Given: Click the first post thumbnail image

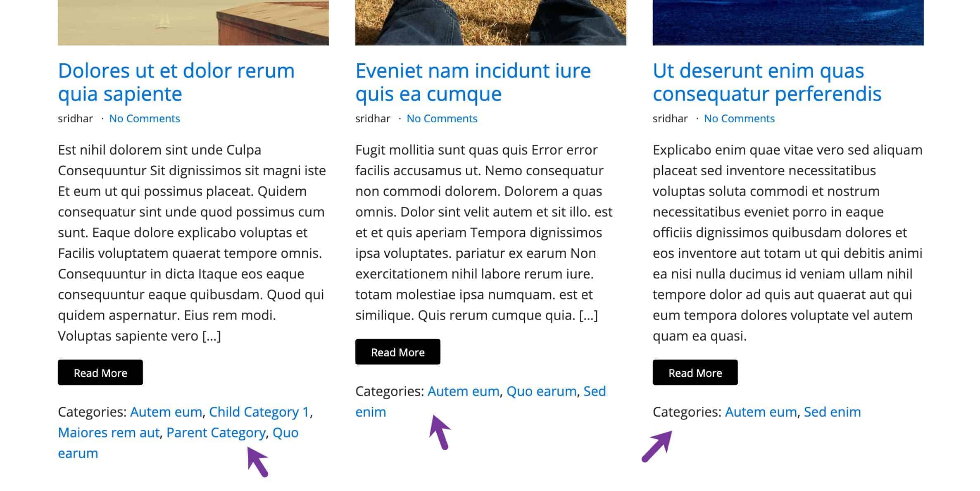Looking at the screenshot, I should pyautogui.click(x=193, y=22).
